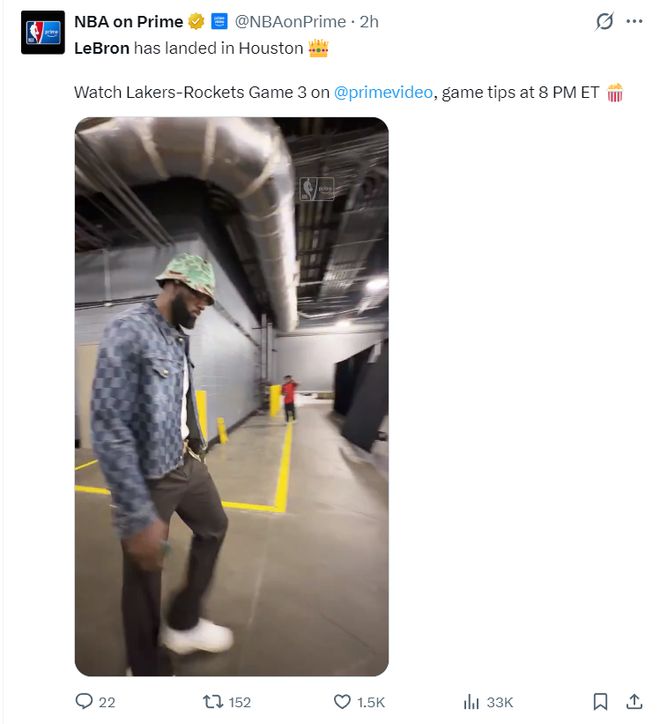Share the post via upload arrow icon
660x724 pixels.
(x=634, y=701)
